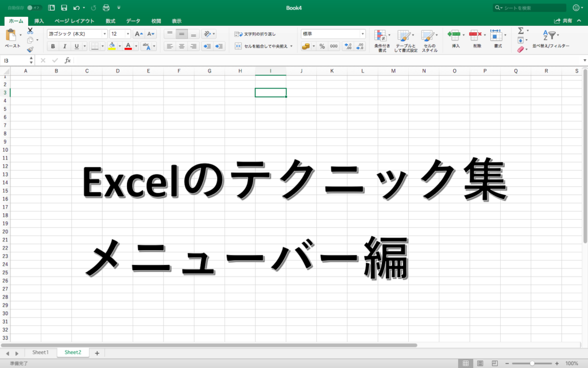Open the 数式 tab
Viewport: 588px width, 368px height.
point(110,21)
